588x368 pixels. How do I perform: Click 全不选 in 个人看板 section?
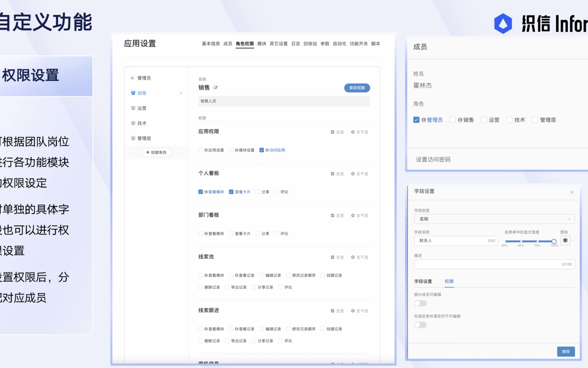[360, 174]
